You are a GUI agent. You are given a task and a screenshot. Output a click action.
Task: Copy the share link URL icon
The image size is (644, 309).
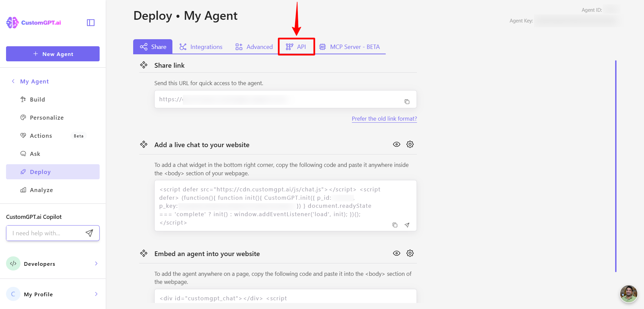point(407,102)
